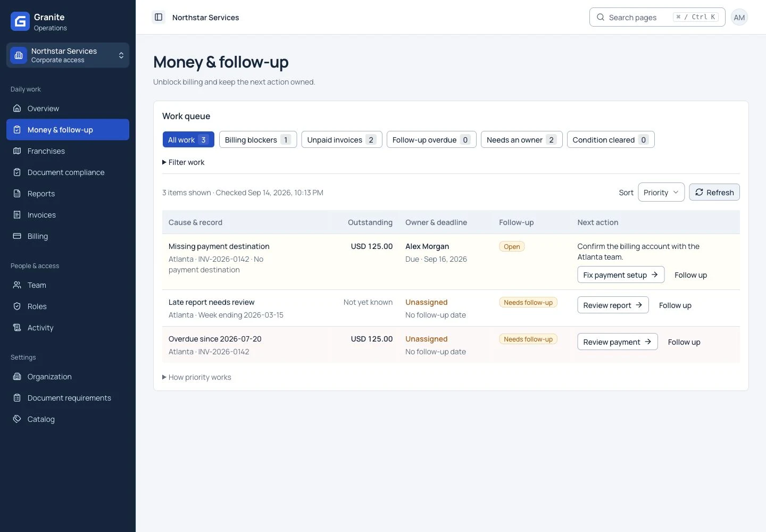Click the arrow in Review report
The image size is (766, 532).
639,305
